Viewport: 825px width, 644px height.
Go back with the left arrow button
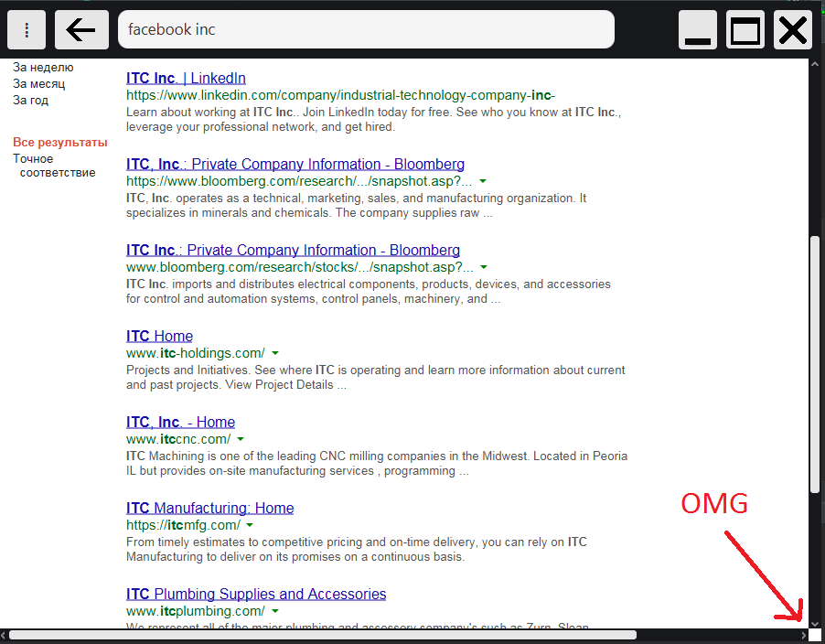[x=81, y=29]
